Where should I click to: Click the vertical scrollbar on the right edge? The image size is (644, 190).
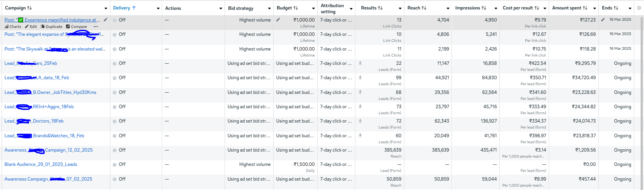point(641,94)
